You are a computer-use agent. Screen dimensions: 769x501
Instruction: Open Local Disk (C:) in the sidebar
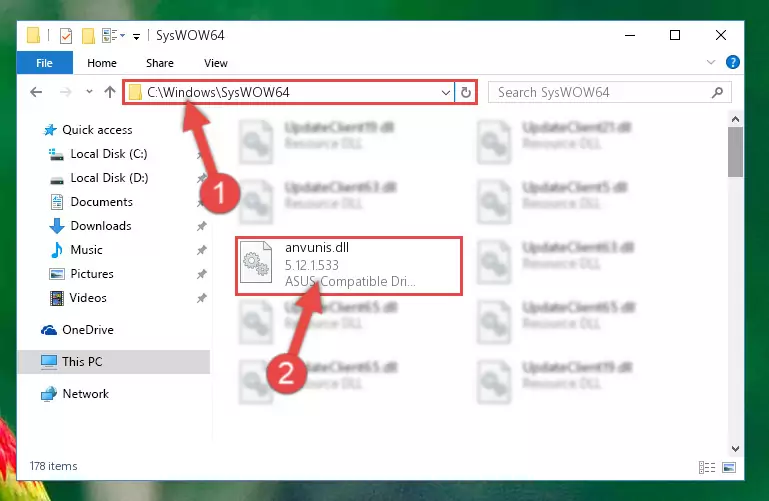[109, 154]
